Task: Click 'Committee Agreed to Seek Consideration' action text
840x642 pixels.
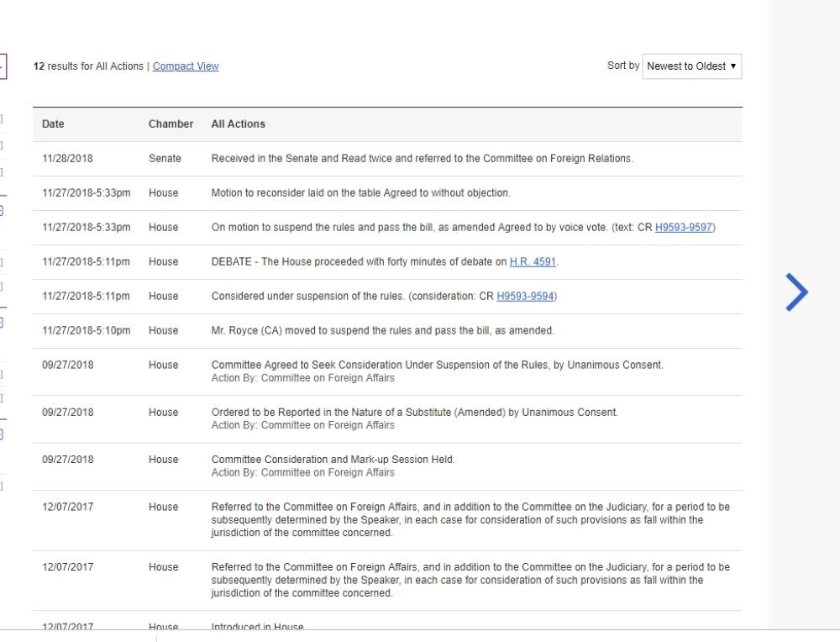Action: 437,366
